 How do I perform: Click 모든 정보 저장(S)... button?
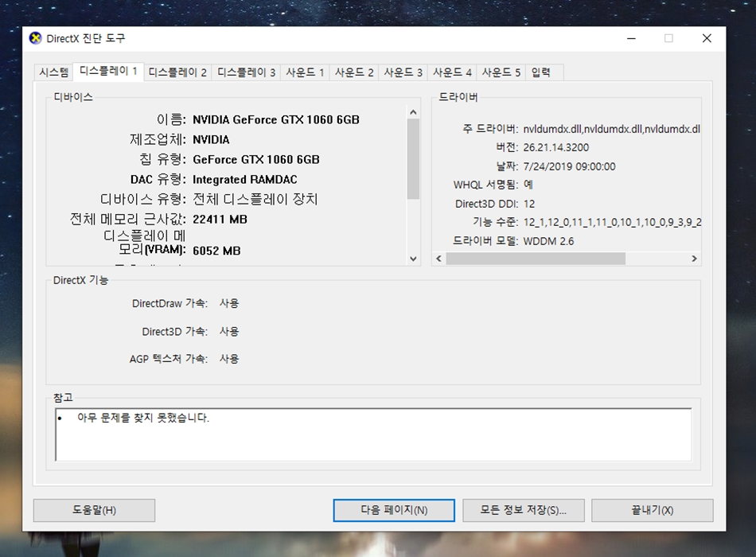pyautogui.click(x=523, y=510)
